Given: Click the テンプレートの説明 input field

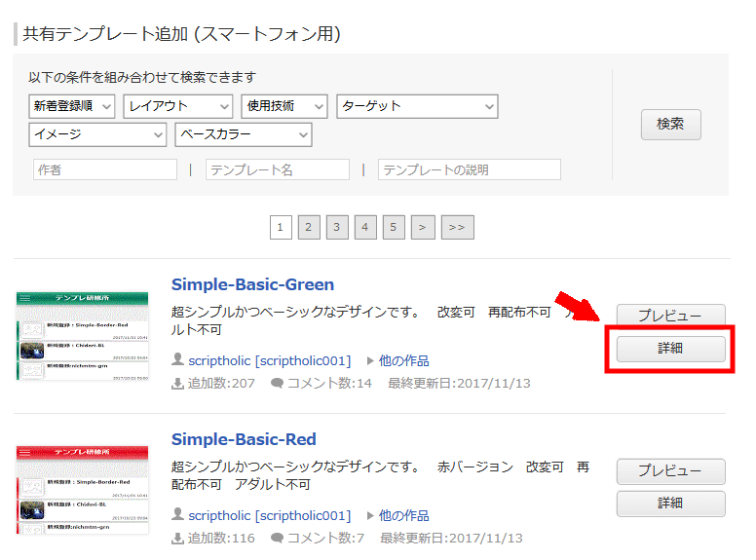Looking at the screenshot, I should point(470,169).
